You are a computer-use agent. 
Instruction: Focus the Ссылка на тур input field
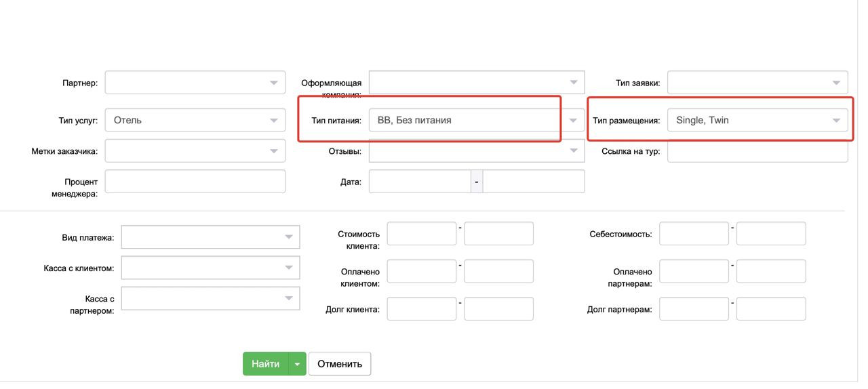pyautogui.click(x=757, y=151)
